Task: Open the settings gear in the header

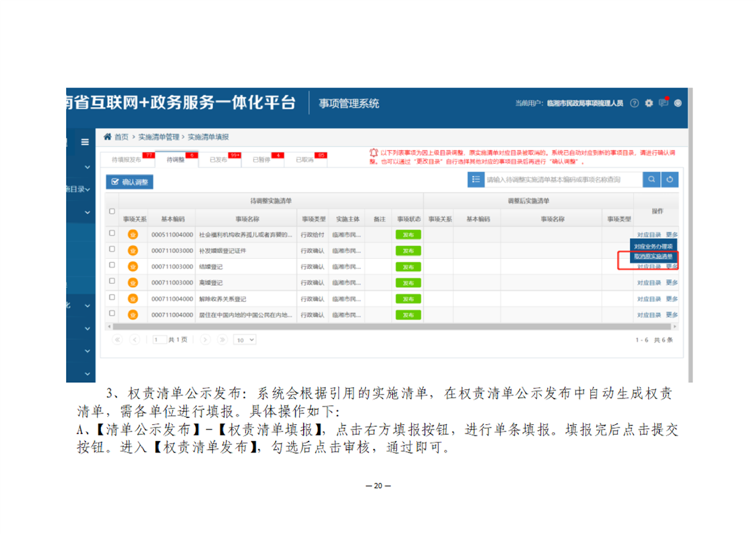Action: (649, 103)
